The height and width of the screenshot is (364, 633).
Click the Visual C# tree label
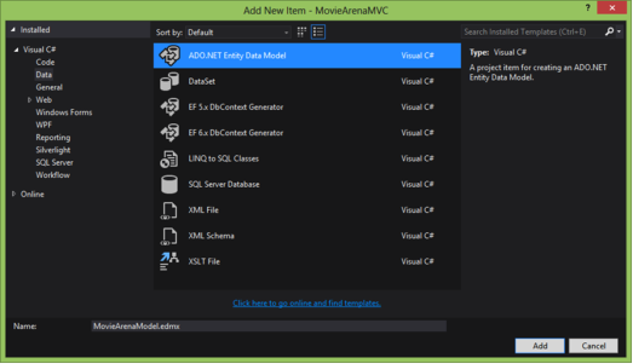pos(40,50)
